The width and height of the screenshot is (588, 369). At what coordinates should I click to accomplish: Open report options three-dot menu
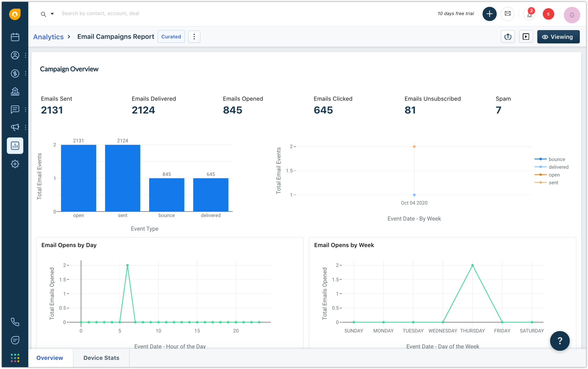[x=194, y=37]
